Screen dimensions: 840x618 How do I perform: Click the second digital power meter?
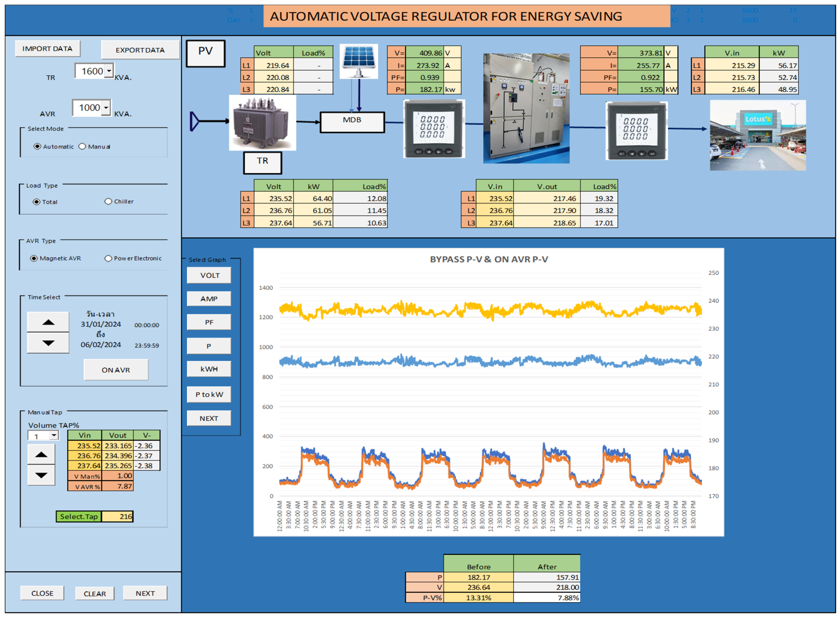636,130
